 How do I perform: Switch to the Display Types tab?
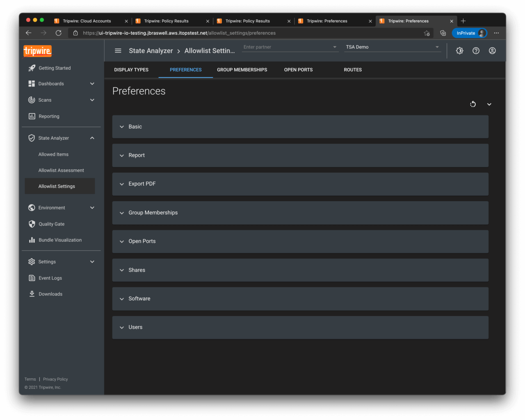point(131,70)
